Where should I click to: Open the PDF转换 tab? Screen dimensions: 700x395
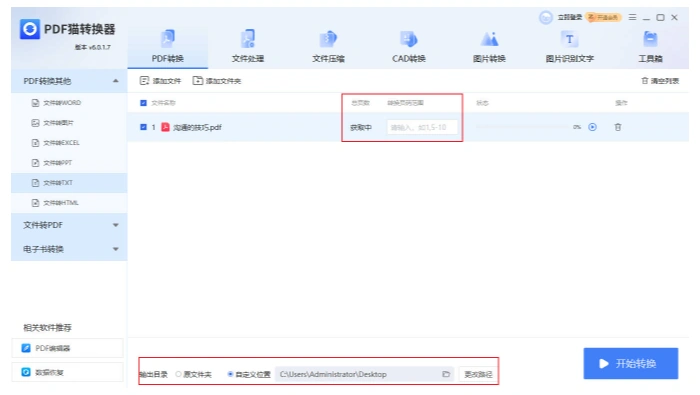tap(167, 46)
